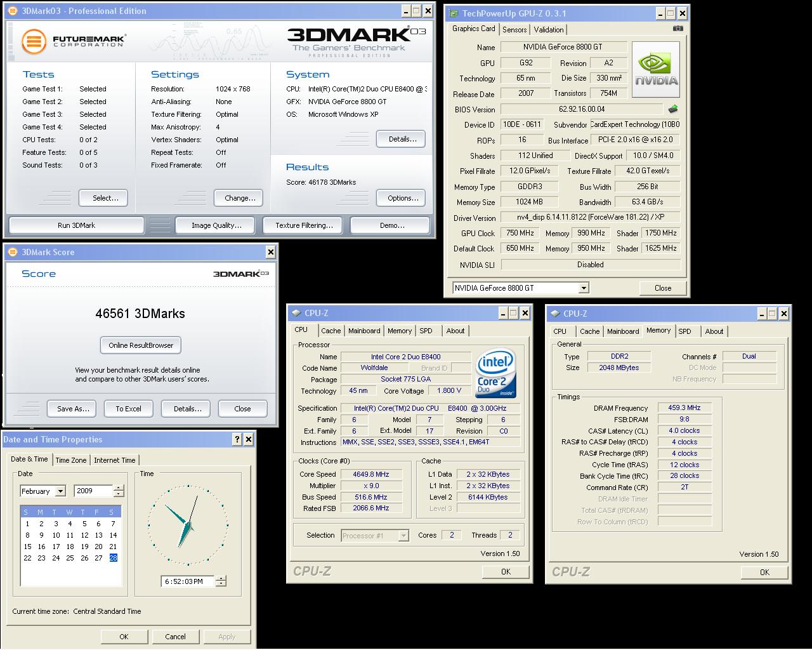The height and width of the screenshot is (650, 812).
Task: Click the 3DMark Score window title icon
Action: [x=13, y=252]
